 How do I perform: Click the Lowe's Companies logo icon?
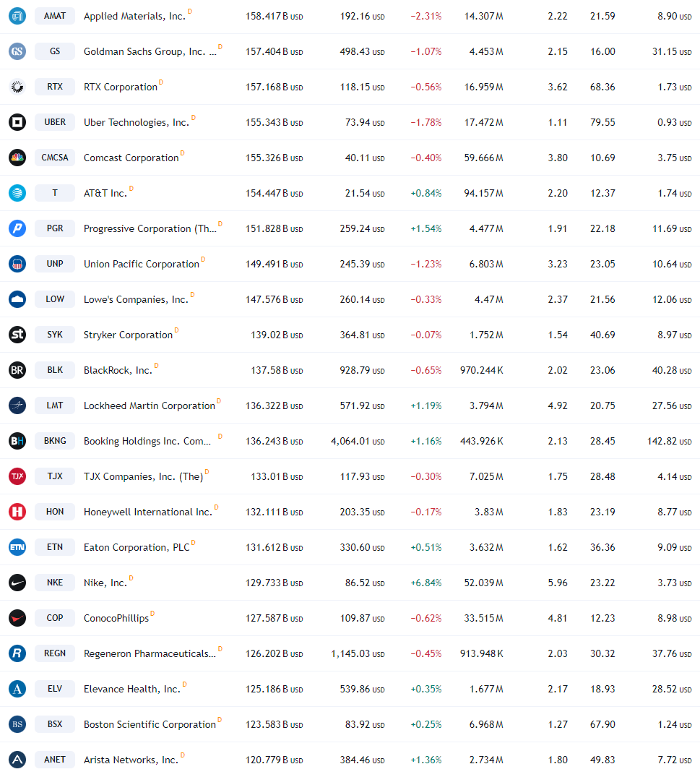17,299
